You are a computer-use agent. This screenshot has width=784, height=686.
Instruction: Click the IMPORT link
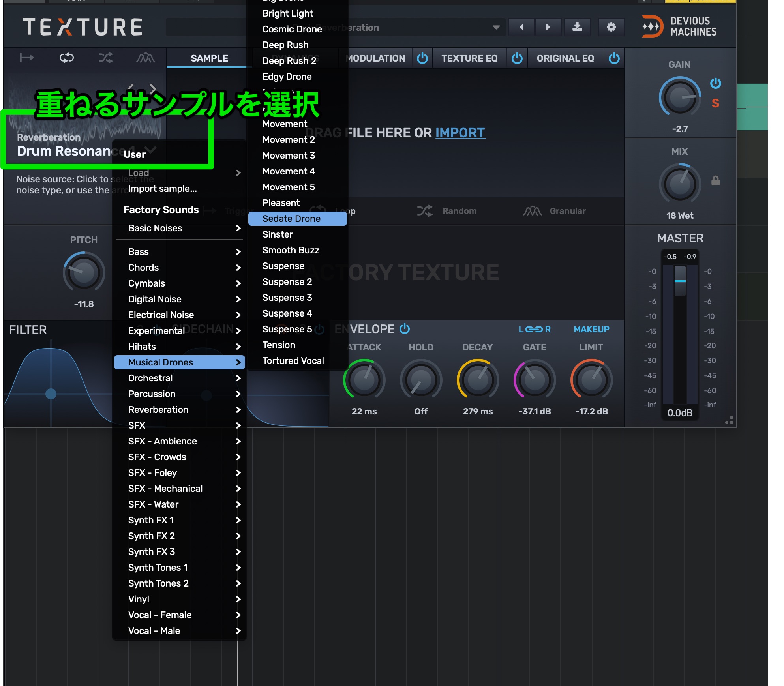[460, 133]
